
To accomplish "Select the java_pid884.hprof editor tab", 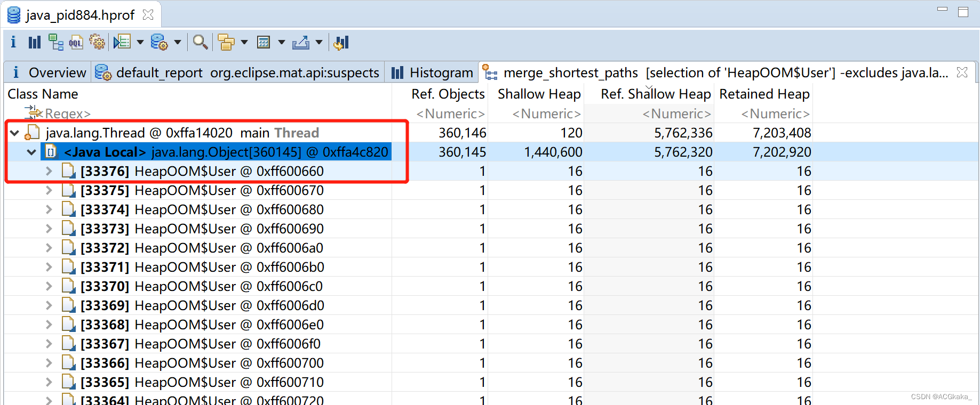I will pos(80,15).
